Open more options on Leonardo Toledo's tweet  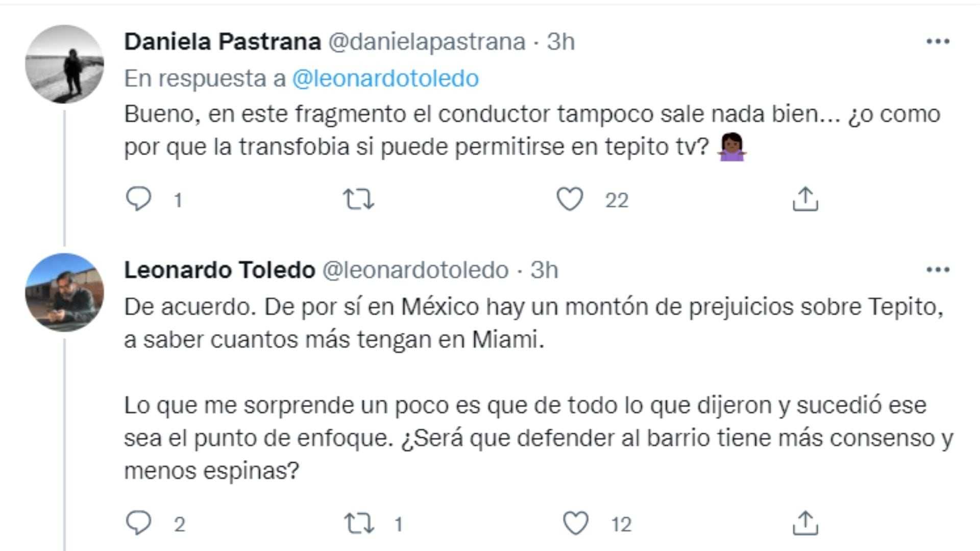938,270
